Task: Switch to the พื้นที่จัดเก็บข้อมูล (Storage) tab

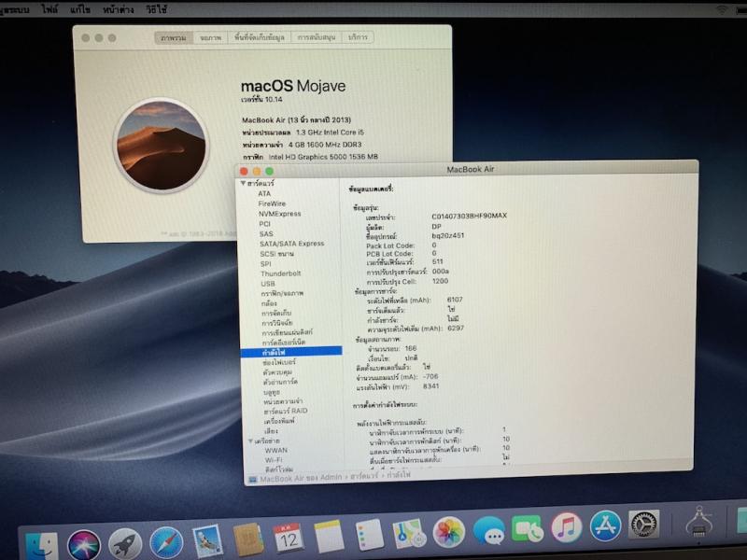Action: tap(260, 37)
